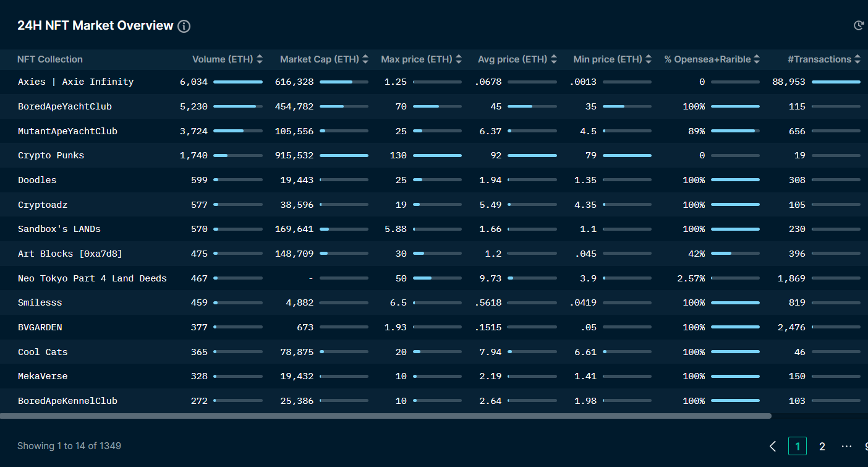
Task: Click Crypto Punks market cap bar
Action: click(x=344, y=155)
